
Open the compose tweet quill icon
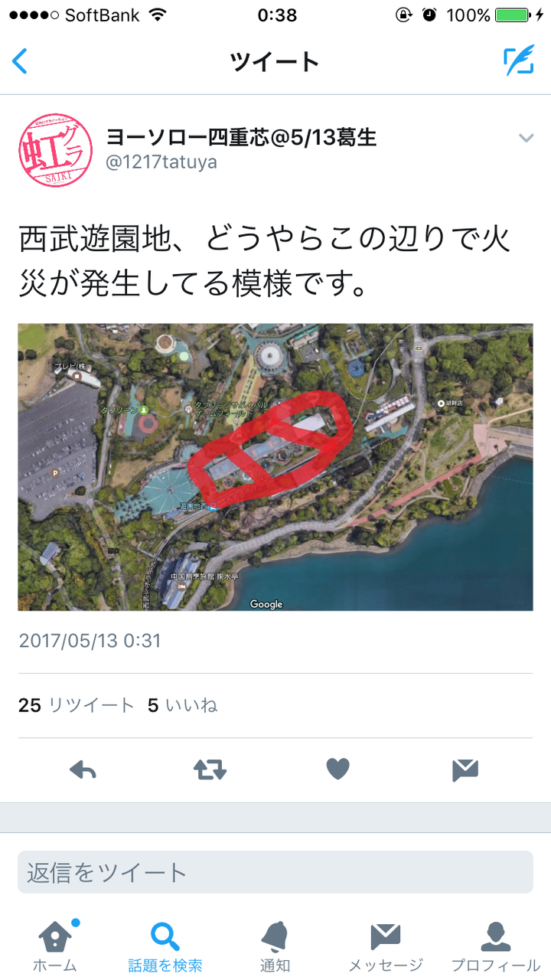click(518, 61)
